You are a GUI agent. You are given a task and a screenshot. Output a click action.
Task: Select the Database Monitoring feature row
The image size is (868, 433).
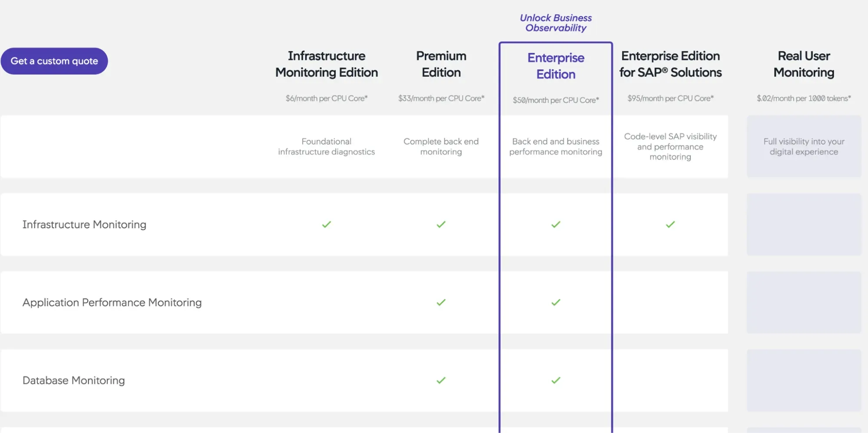tap(73, 380)
